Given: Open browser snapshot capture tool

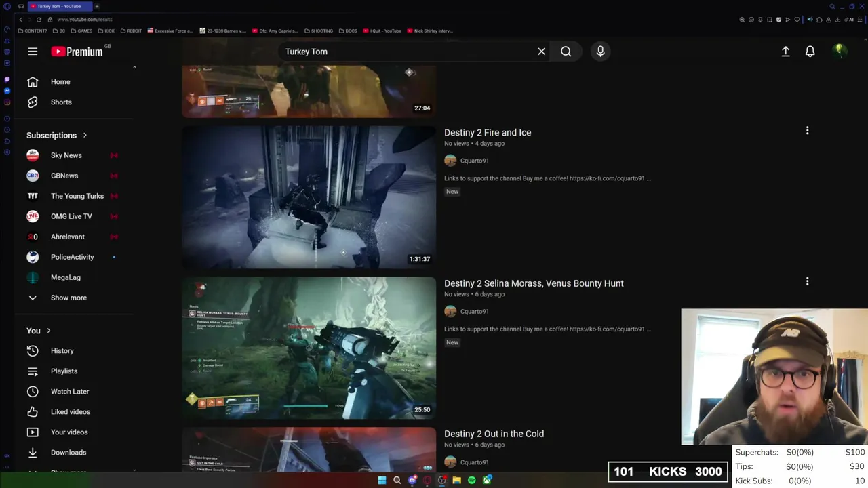Looking at the screenshot, I should click(770, 20).
